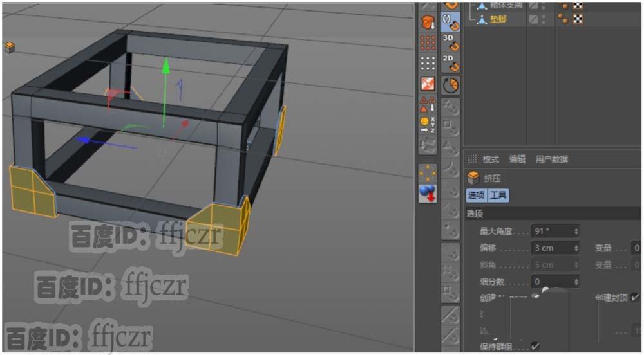Select the red dots grid mode icon
This screenshot has height=355, width=644.
(428, 42)
